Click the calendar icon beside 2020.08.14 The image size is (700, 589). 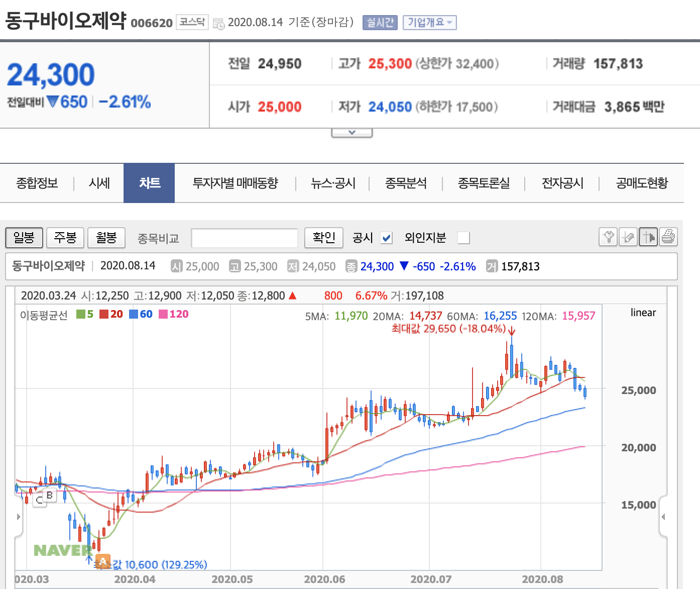tap(219, 23)
